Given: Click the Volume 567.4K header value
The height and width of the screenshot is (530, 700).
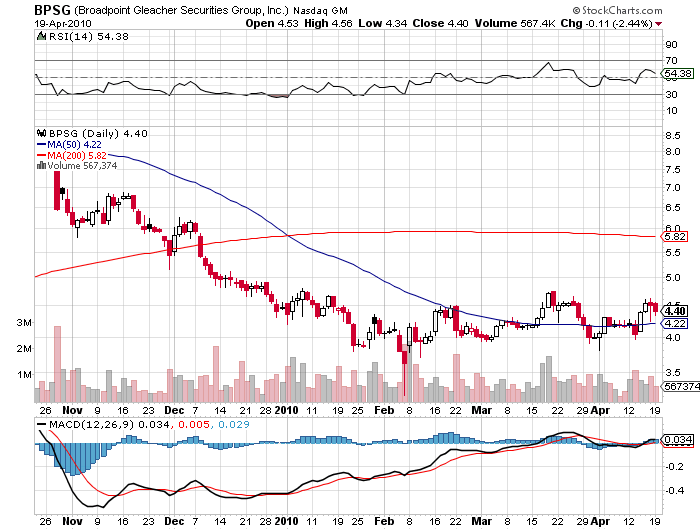Looking at the screenshot, I should click(x=514, y=23).
